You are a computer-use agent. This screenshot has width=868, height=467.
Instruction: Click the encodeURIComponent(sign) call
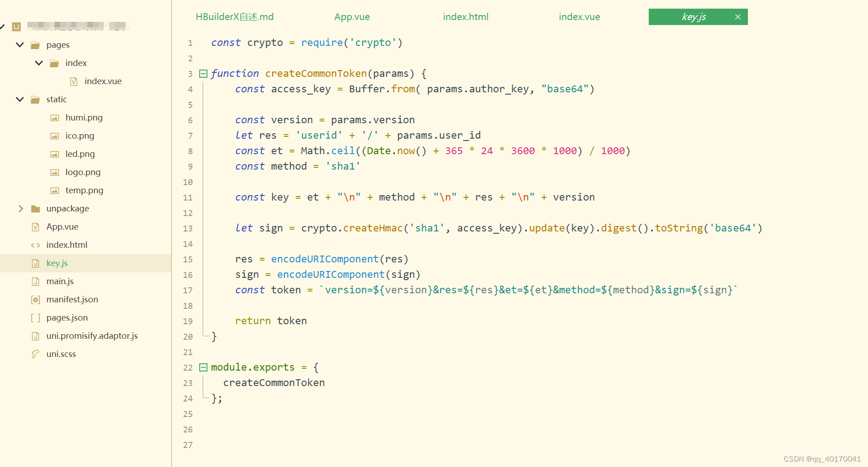(348, 274)
